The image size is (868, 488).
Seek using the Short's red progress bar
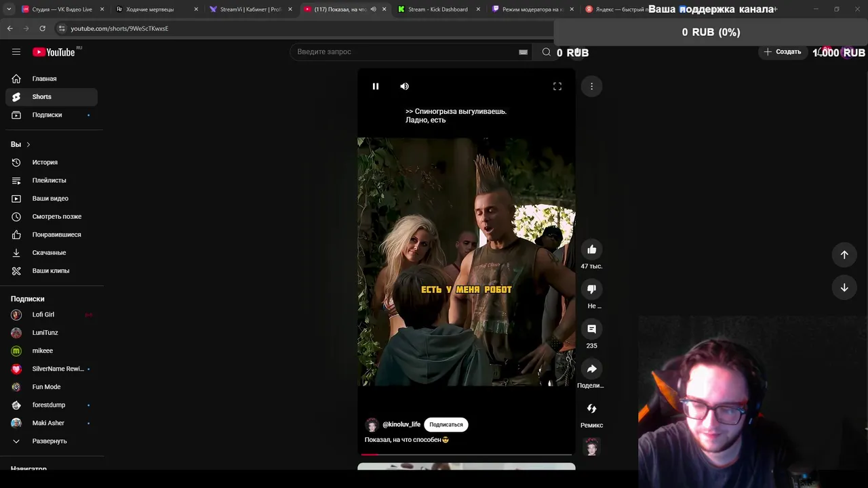point(467,454)
